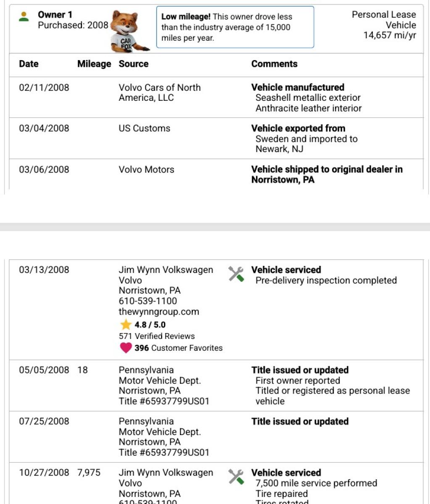
Task: Select the 396 Customer Favorites label
Action: point(179,348)
